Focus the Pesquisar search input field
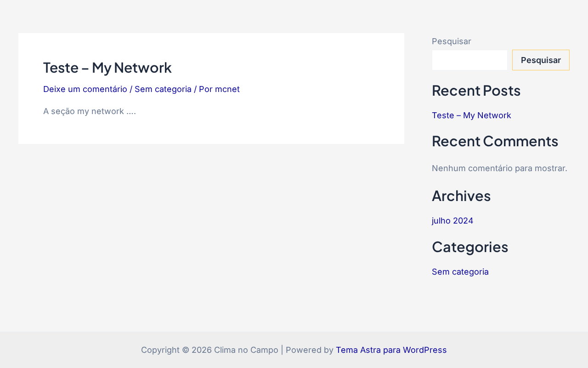 coord(469,60)
